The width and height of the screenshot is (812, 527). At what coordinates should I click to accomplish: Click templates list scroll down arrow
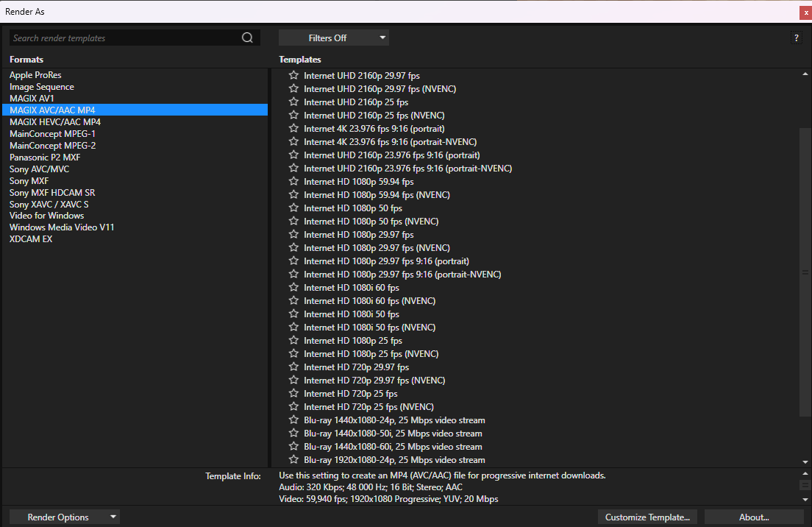pos(805,461)
